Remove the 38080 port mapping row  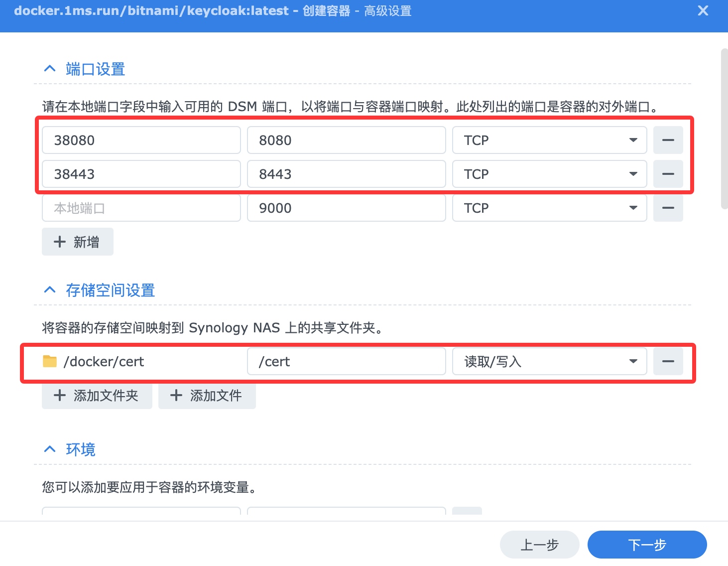coord(668,140)
